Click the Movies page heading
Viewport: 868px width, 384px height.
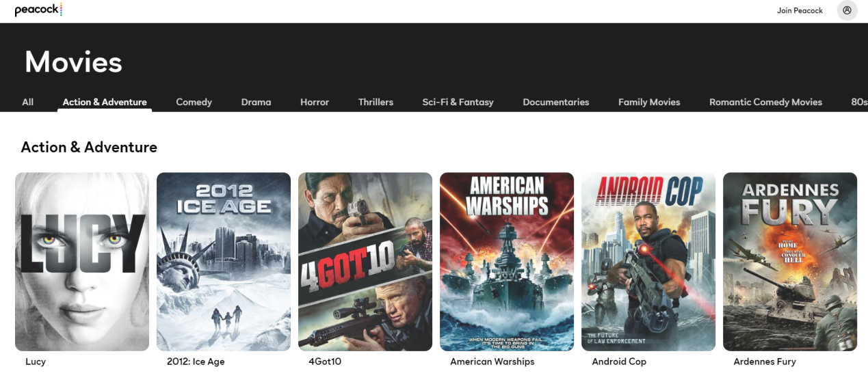[x=73, y=62]
